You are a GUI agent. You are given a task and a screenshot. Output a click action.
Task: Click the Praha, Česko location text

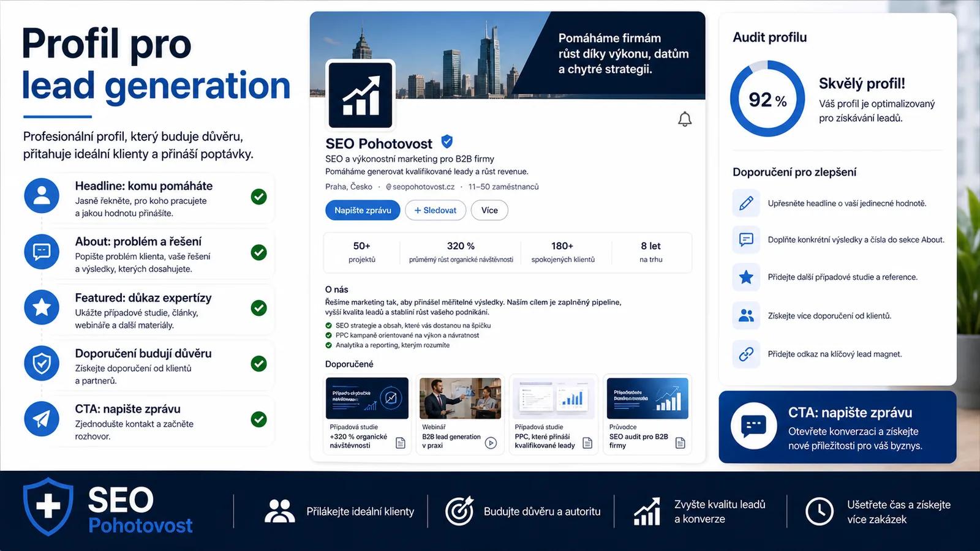click(349, 187)
